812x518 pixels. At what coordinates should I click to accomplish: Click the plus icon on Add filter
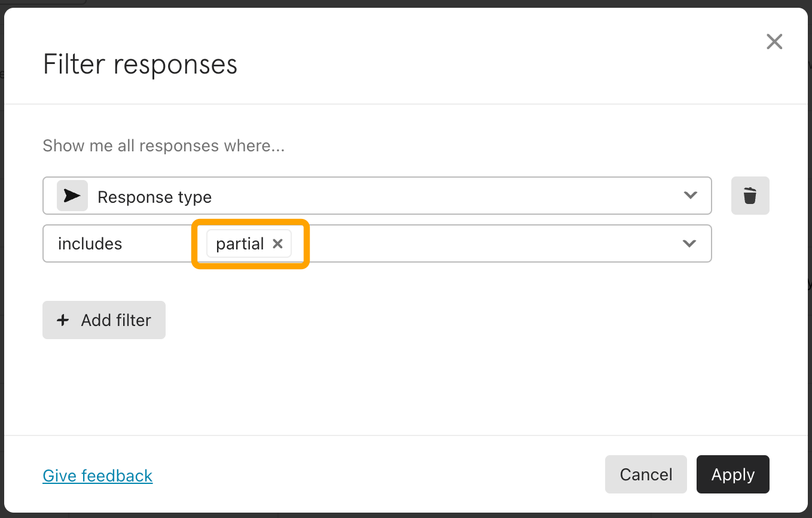pyautogui.click(x=63, y=320)
